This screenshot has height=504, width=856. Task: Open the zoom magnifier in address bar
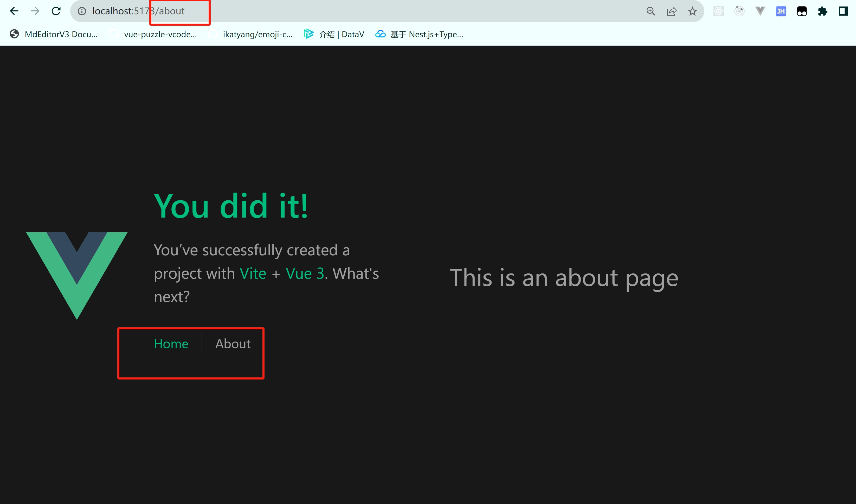point(651,11)
